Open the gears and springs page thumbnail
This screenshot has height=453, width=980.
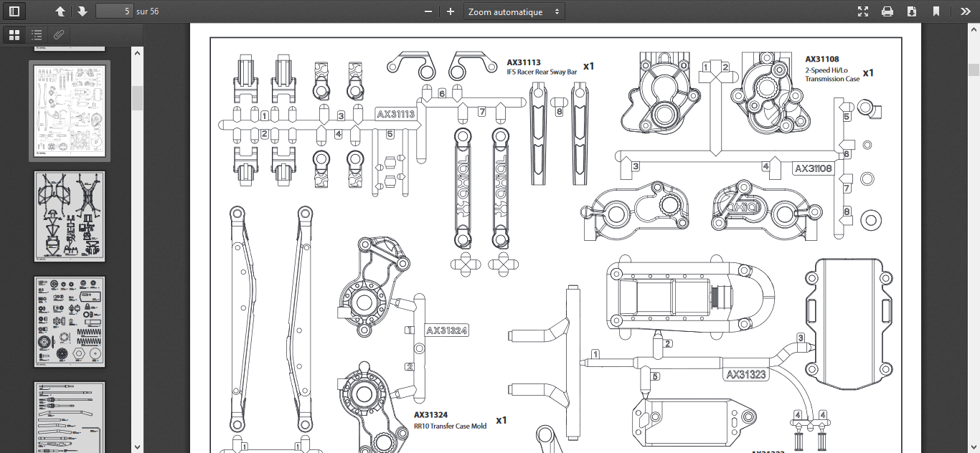pos(70,322)
